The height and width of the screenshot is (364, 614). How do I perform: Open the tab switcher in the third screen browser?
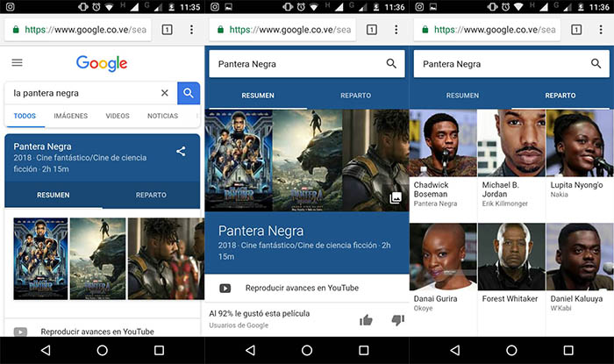576,29
